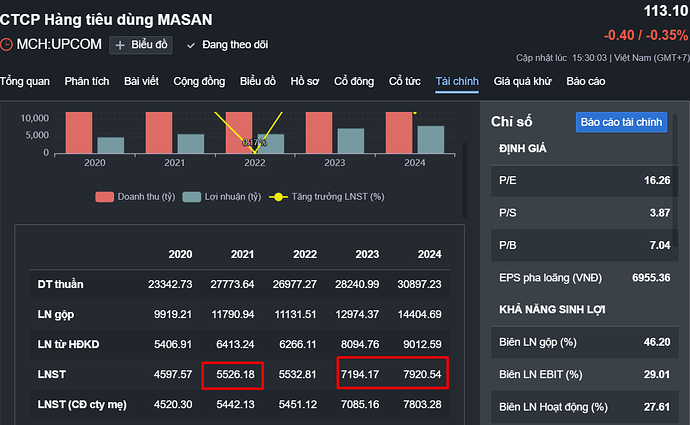The width and height of the screenshot is (690, 425).
Task: Click the blue "Báo cáo tài chính" button
Action: click(x=621, y=122)
